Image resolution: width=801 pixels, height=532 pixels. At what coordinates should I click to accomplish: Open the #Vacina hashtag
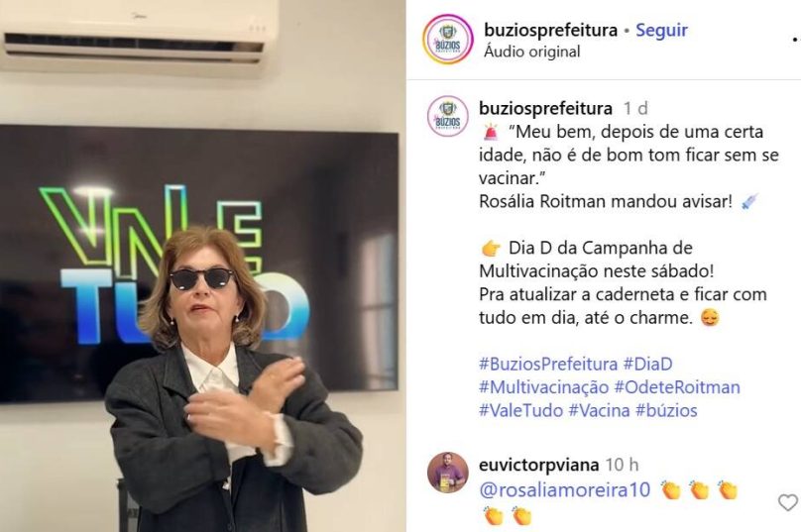(x=599, y=410)
